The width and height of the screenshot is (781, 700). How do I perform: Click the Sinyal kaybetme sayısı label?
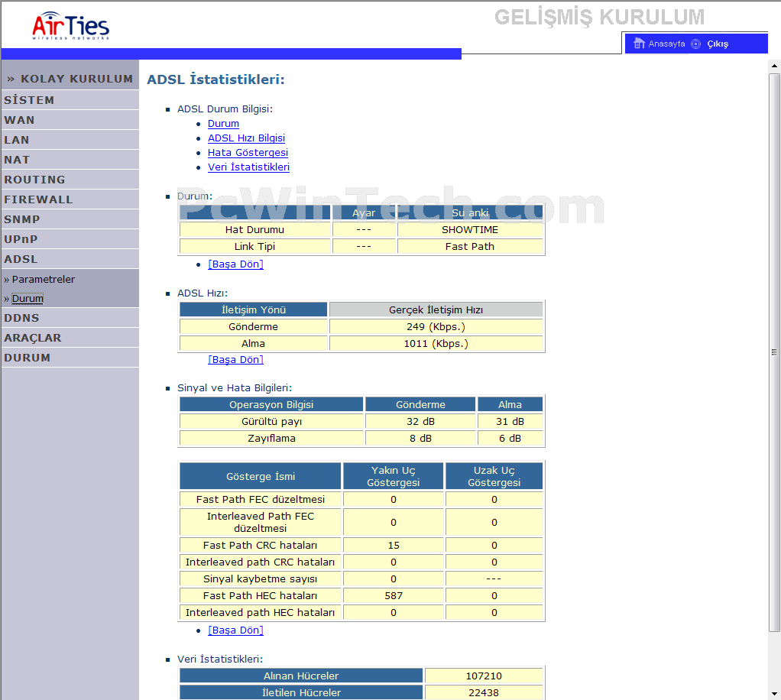(x=260, y=579)
